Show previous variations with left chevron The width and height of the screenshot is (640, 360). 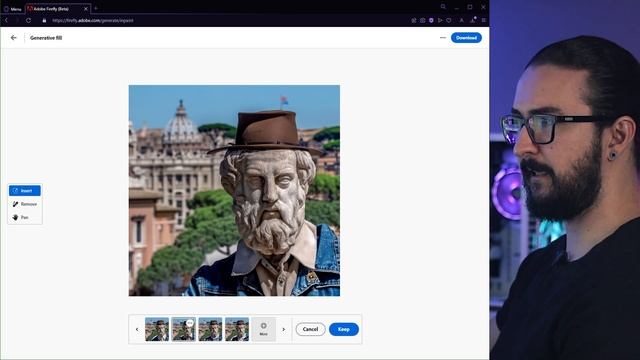pos(137,329)
